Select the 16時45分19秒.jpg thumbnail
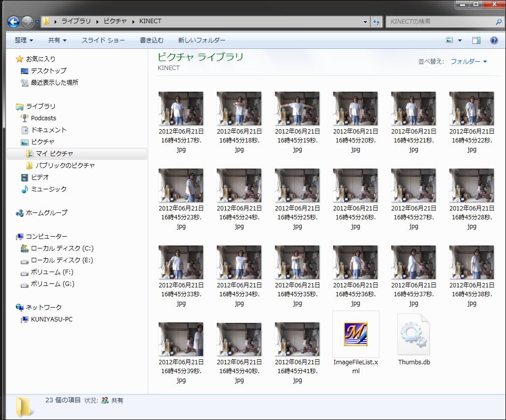506x420 pixels. pos(297,108)
